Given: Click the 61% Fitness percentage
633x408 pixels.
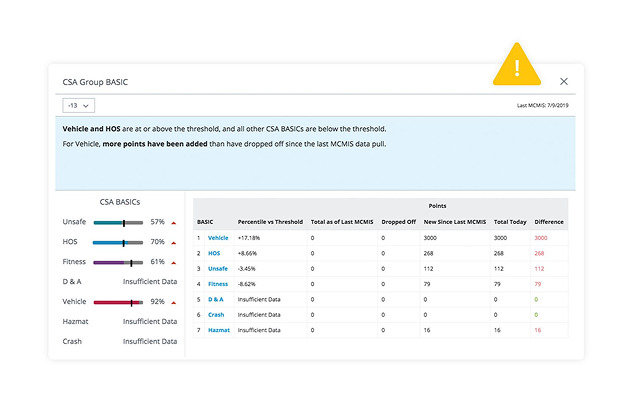Looking at the screenshot, I should (x=157, y=262).
